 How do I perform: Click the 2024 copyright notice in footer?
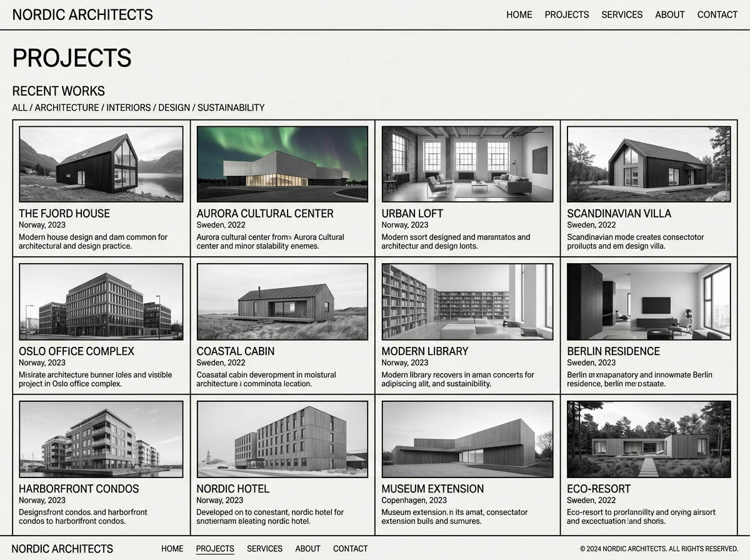659,549
